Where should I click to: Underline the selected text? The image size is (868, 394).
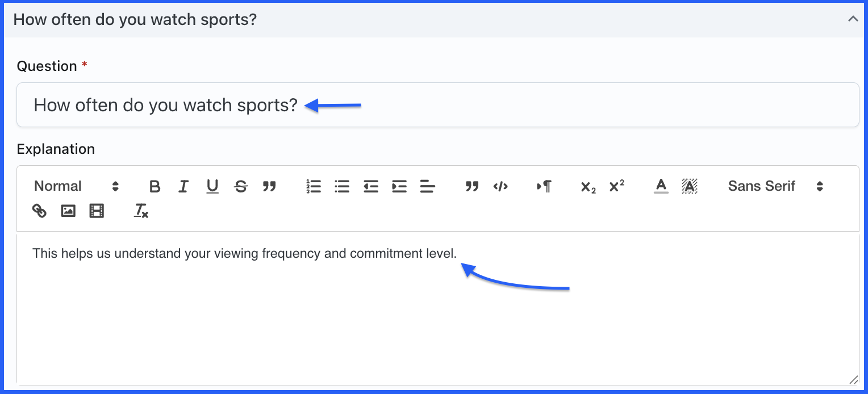(x=212, y=186)
